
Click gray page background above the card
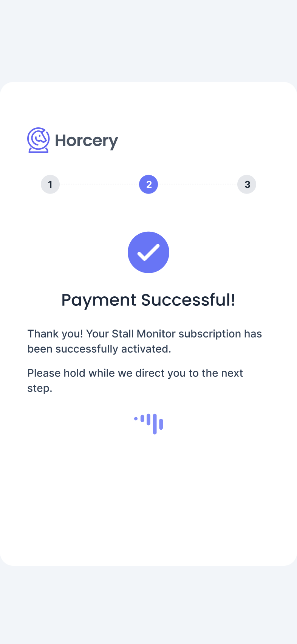[x=148, y=38]
